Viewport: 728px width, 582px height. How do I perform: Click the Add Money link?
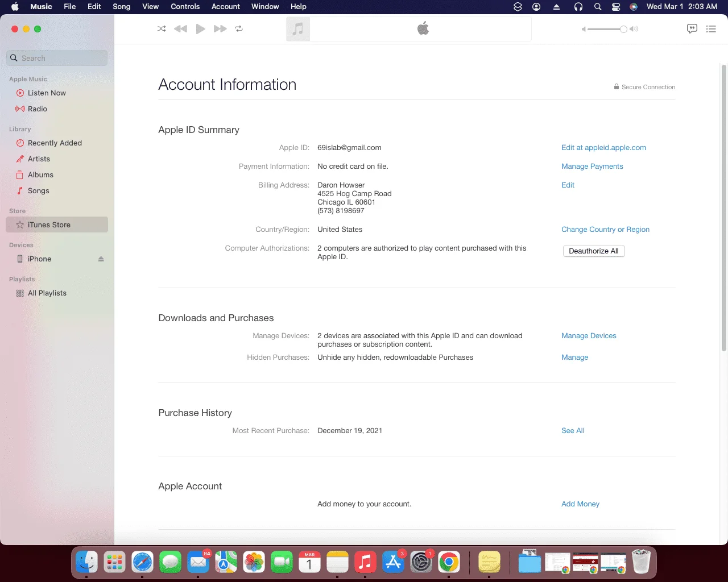580,504
